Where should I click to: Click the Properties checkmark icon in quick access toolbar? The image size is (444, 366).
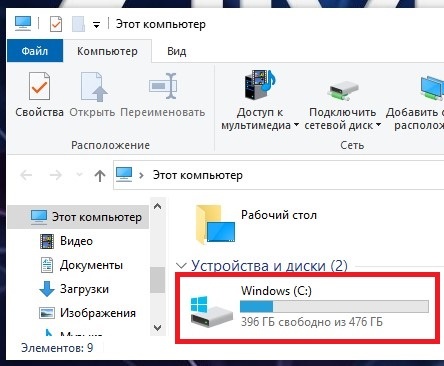[56, 24]
